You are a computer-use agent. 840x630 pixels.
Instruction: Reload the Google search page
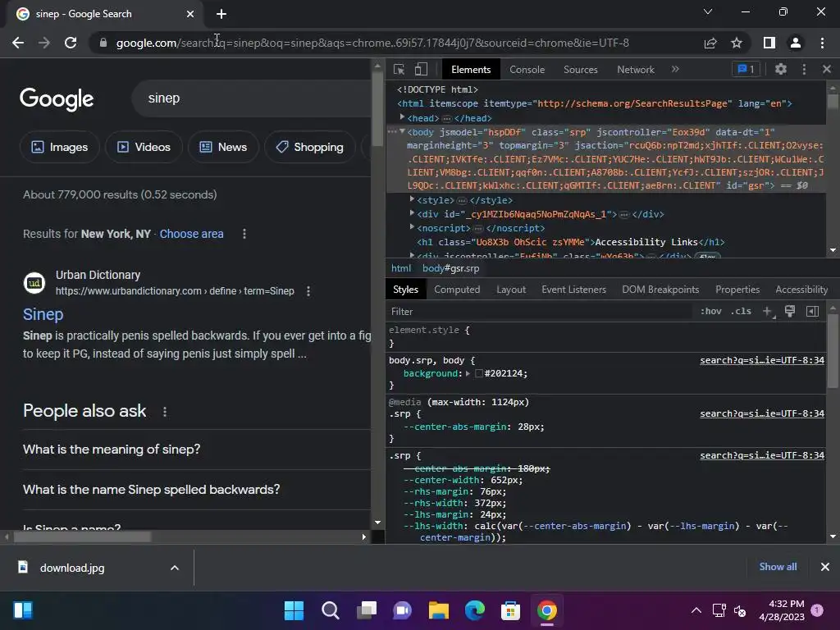tap(71, 43)
